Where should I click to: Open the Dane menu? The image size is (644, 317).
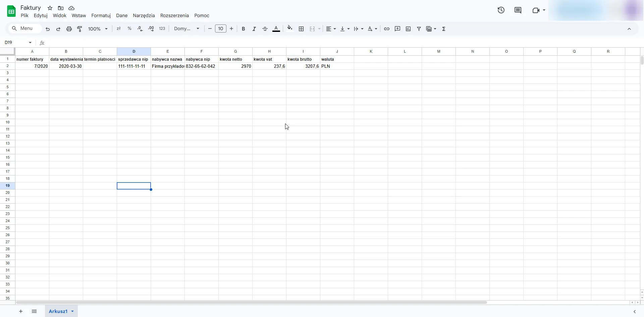(122, 15)
